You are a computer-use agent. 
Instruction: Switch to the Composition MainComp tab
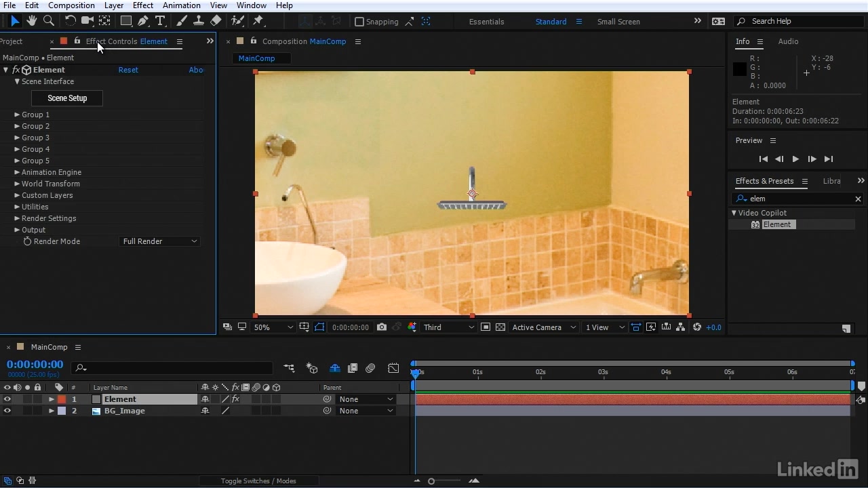pyautogui.click(x=303, y=41)
